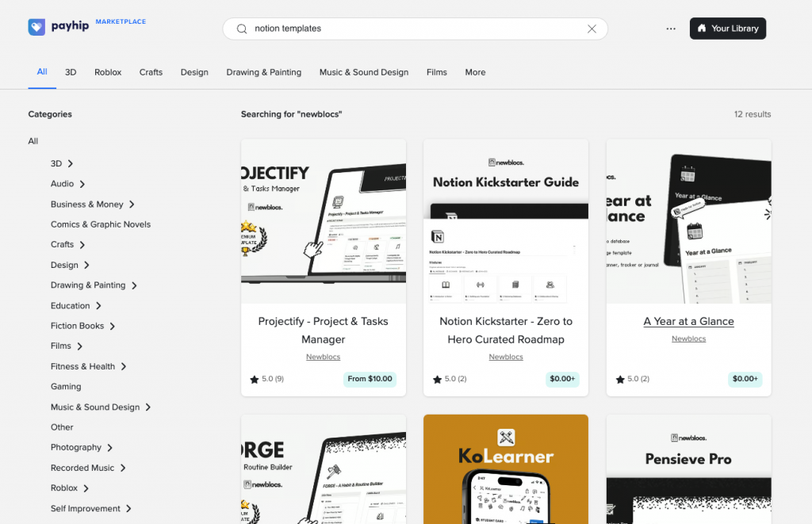812x524 pixels.
Task: Click the home icon inside Your Library button
Action: tap(703, 28)
